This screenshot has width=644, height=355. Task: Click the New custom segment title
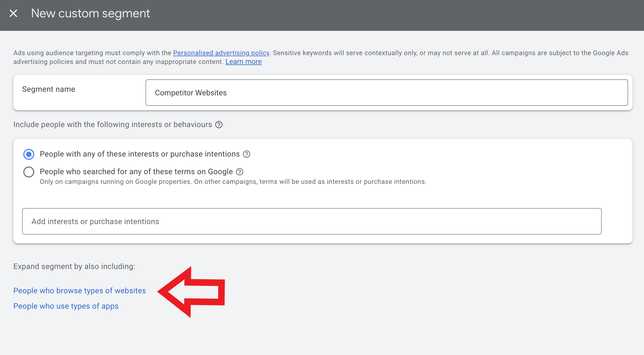(x=90, y=13)
